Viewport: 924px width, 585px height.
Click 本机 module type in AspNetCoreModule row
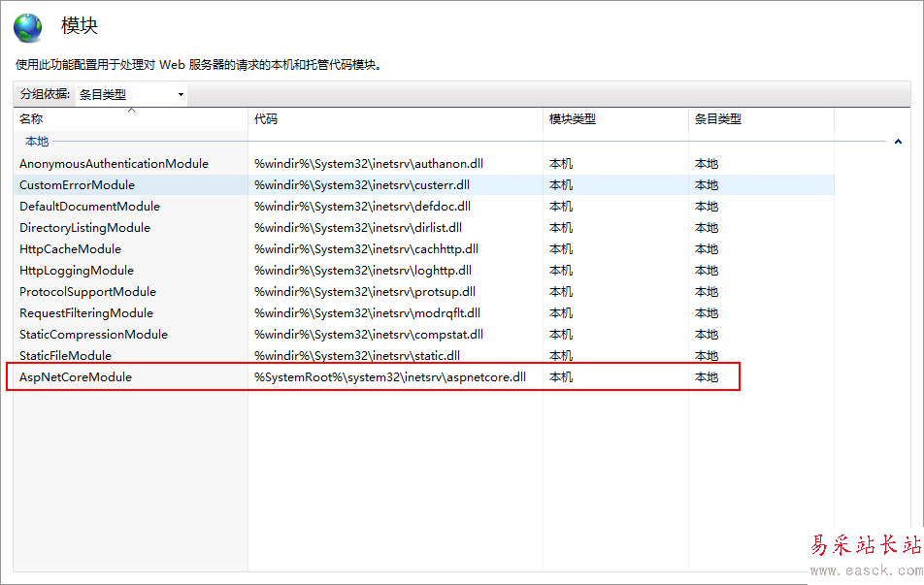coord(560,377)
